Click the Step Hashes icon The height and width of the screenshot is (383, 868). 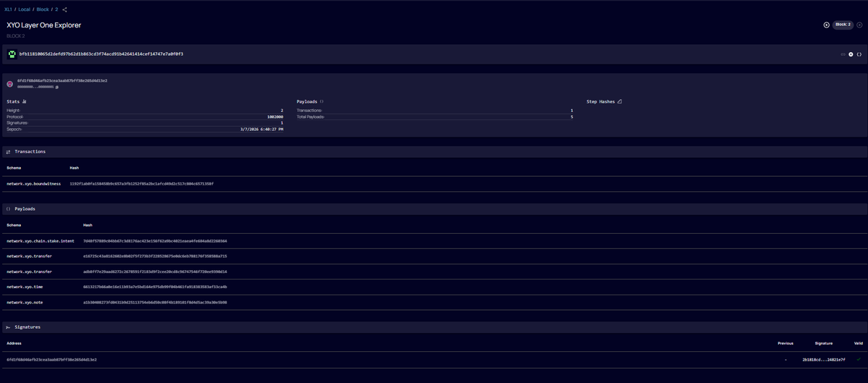point(620,102)
